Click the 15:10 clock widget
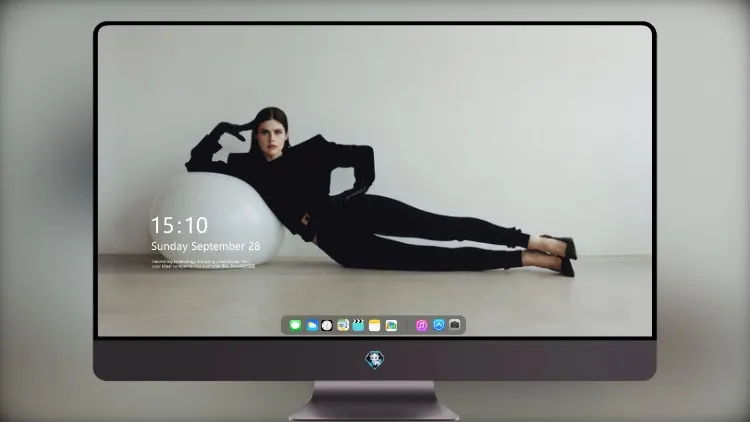 pos(179,225)
